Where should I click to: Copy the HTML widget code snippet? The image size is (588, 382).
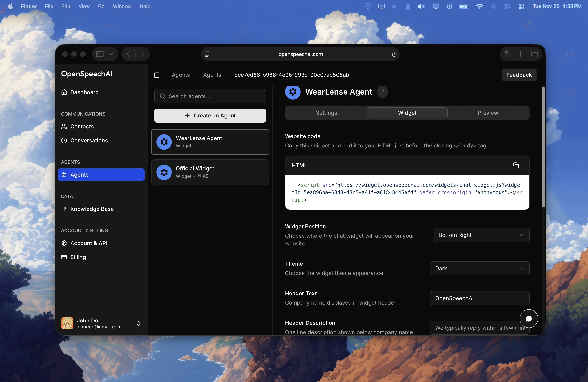516,165
